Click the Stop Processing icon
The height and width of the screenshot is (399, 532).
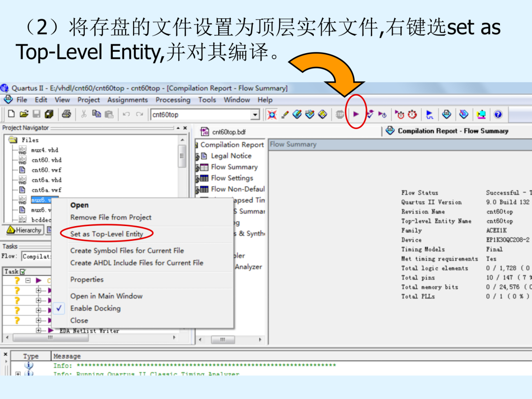[x=339, y=115]
